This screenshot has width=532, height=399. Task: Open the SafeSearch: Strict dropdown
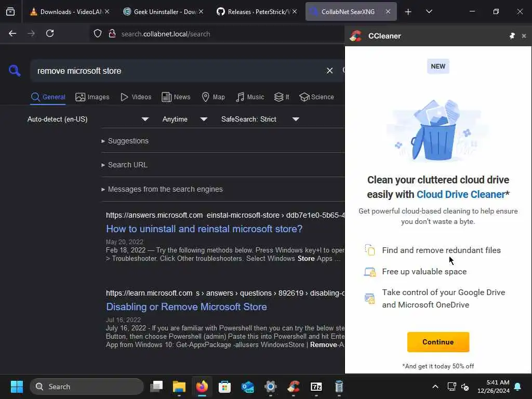pyautogui.click(x=260, y=119)
